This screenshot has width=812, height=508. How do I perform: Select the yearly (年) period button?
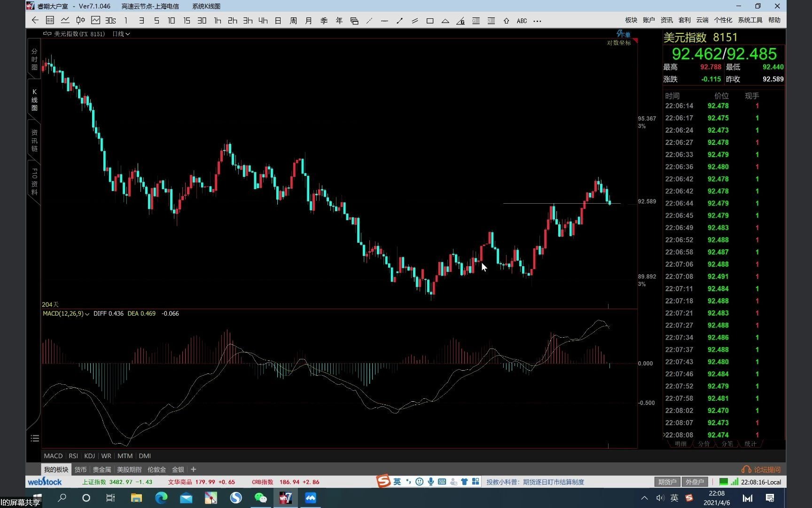[x=339, y=21]
